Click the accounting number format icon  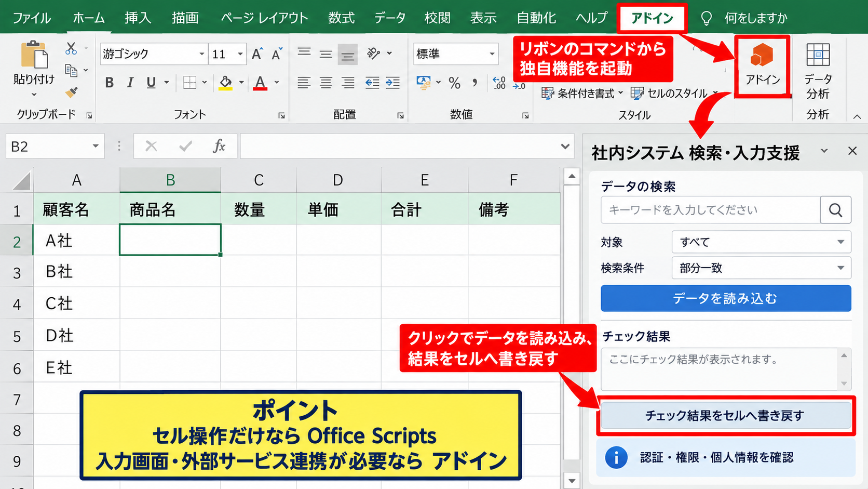click(x=424, y=83)
